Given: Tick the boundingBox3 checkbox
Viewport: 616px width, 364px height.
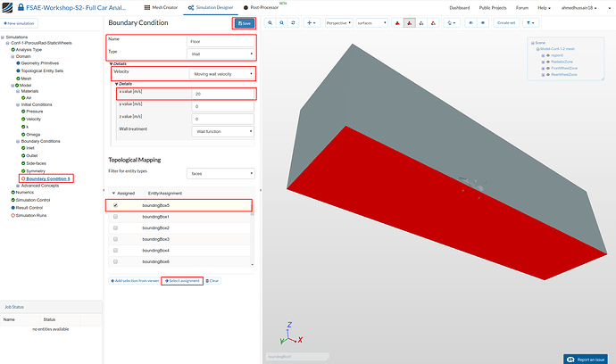Looking at the screenshot, I should click(115, 239).
